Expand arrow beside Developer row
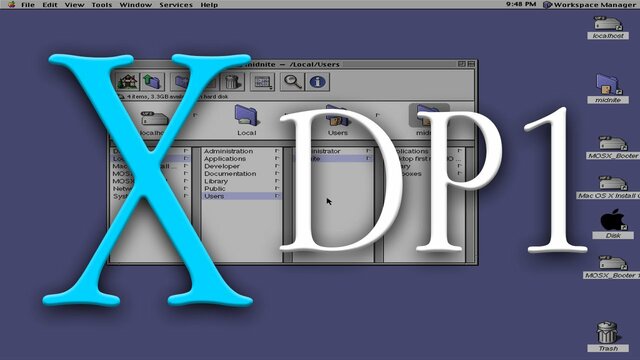 click(x=277, y=166)
